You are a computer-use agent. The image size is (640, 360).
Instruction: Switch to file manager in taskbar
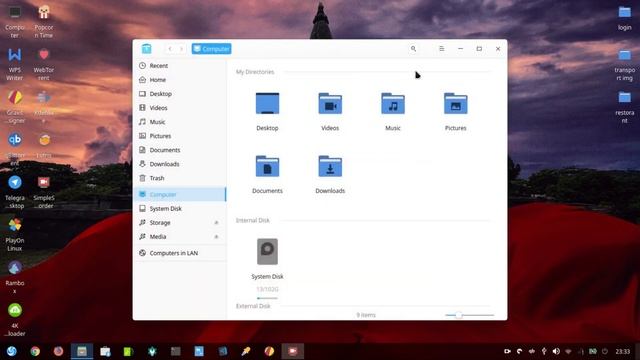coord(82,351)
